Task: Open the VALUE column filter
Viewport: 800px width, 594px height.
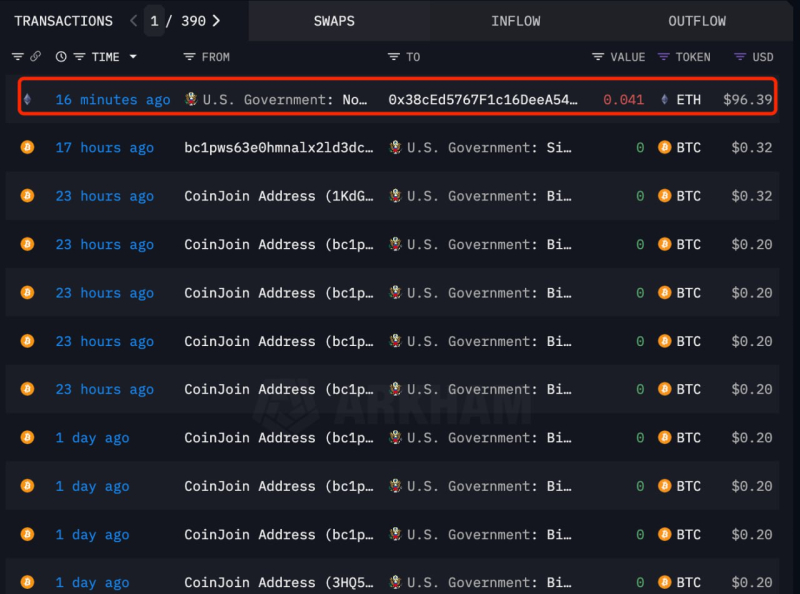Action: coord(598,57)
